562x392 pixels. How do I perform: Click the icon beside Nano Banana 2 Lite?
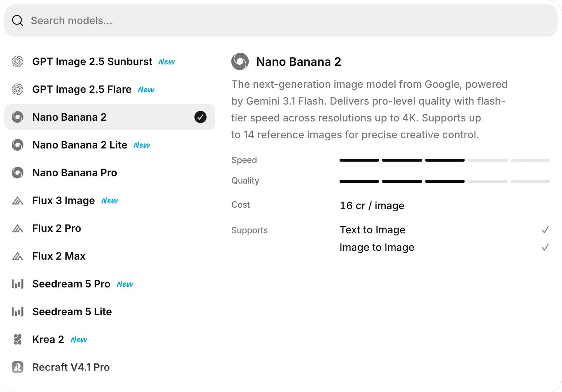coord(18,145)
